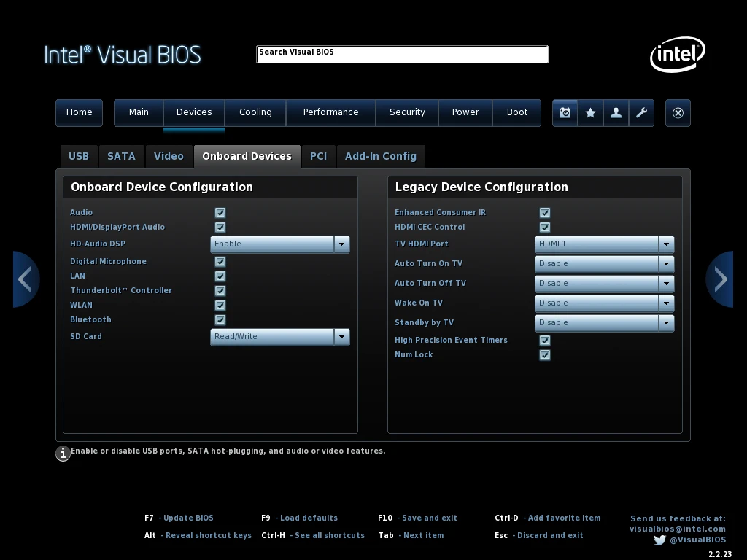Screen dimensions: 747x560
Task: Disable the Thunderbolt Controller checkbox
Action: pyautogui.click(x=220, y=291)
